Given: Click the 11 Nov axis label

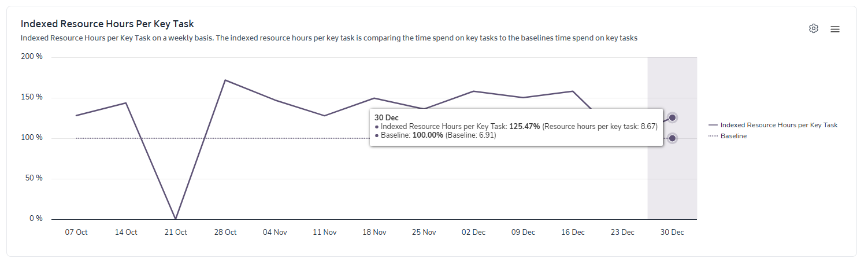Looking at the screenshot, I should click(x=325, y=232).
